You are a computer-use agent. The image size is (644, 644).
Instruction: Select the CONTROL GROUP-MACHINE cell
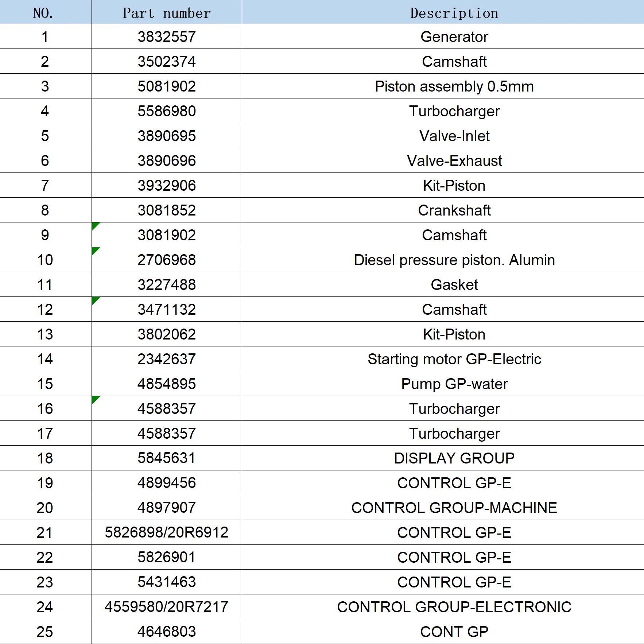(443, 508)
